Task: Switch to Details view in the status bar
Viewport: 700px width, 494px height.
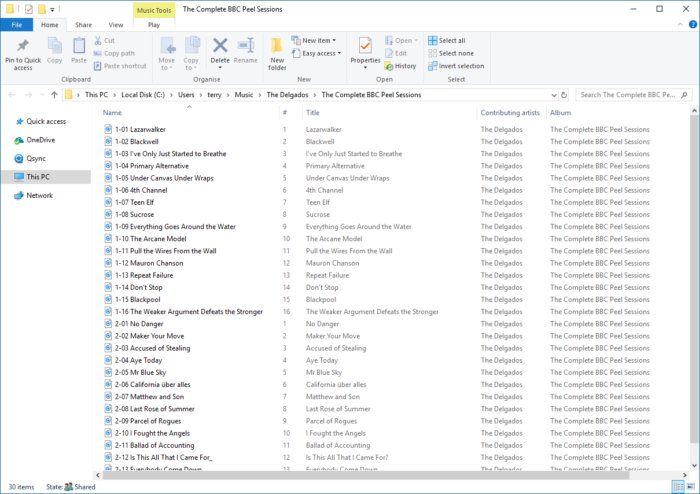Action: [x=677, y=486]
